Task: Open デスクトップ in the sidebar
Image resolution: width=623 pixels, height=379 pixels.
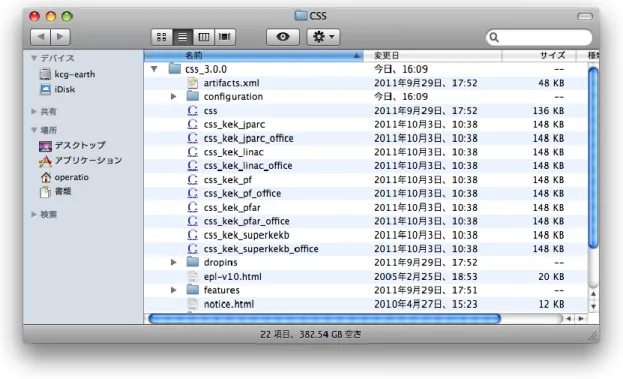Action: (x=72, y=145)
